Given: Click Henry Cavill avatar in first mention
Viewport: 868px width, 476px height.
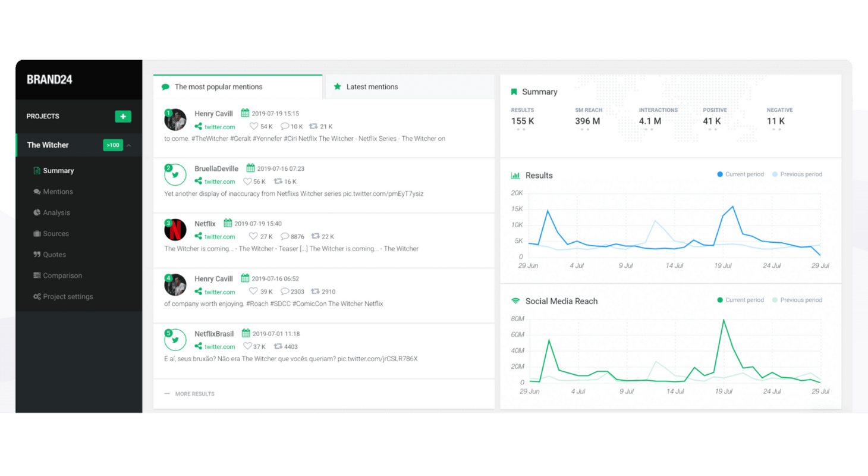Looking at the screenshot, I should click(175, 120).
